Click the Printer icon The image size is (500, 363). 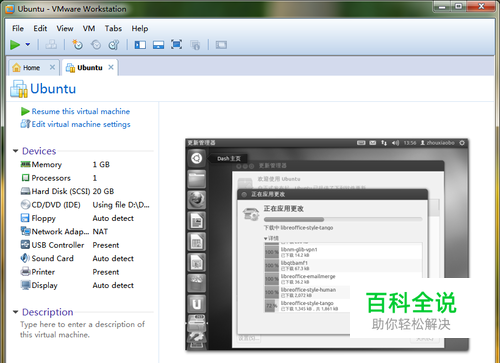(x=25, y=272)
